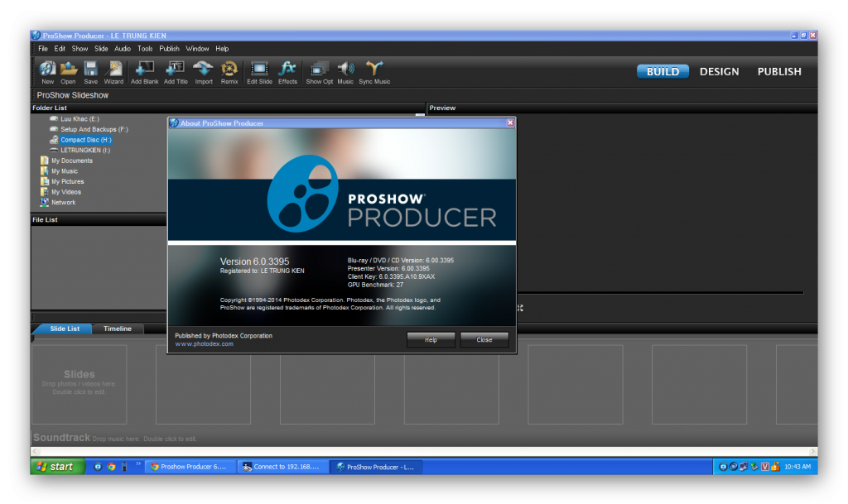Click the 'Registered to: LE TRUNG KIEN' text
Viewport: 848px width, 504px height.
click(x=262, y=271)
